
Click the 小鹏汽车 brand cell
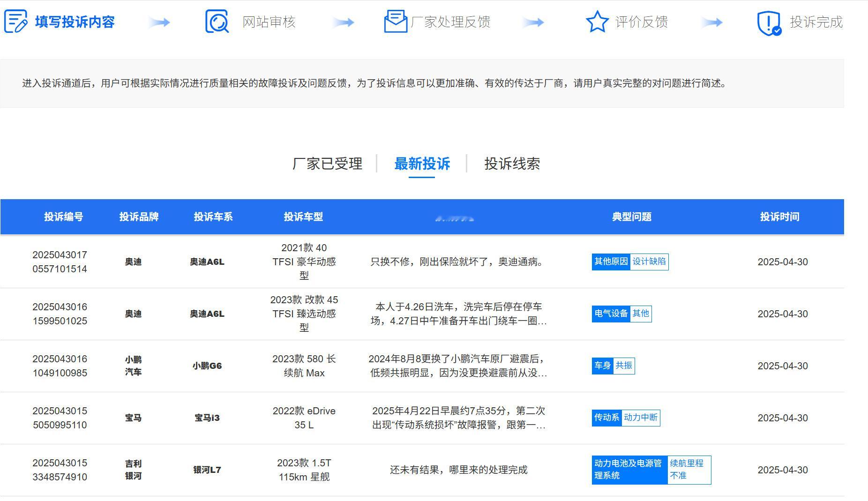pyautogui.click(x=134, y=366)
